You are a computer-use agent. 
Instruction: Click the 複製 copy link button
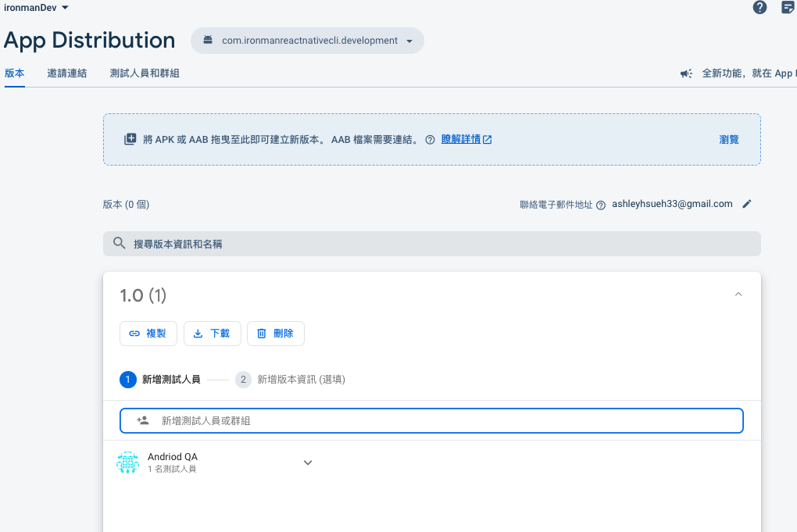tap(148, 334)
